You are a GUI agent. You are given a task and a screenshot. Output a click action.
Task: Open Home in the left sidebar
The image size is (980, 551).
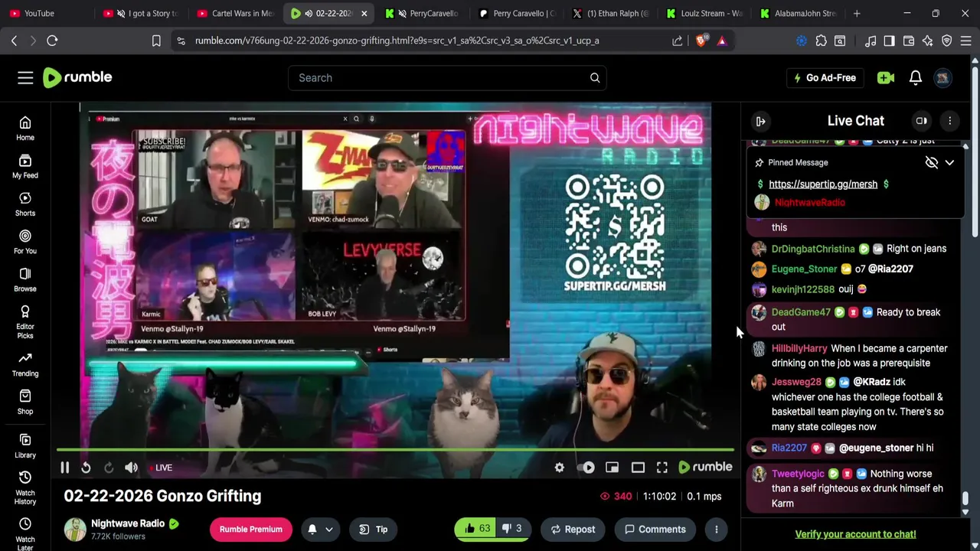click(25, 129)
